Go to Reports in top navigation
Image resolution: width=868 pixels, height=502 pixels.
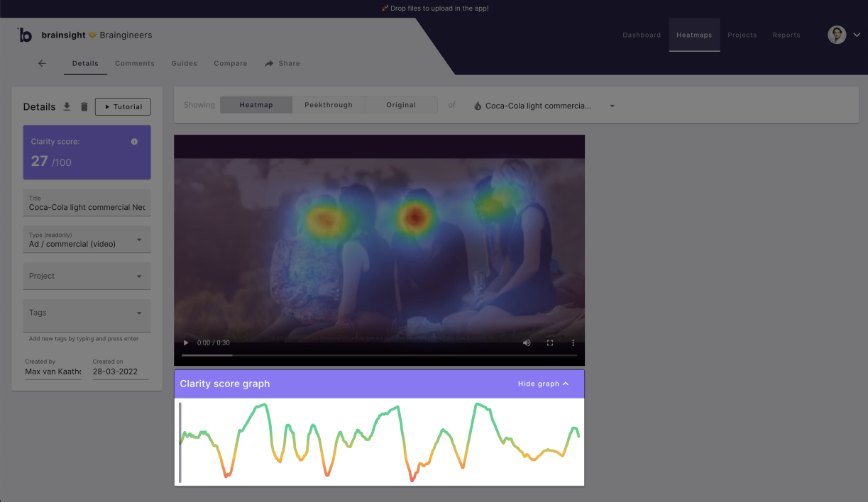pyautogui.click(x=786, y=35)
